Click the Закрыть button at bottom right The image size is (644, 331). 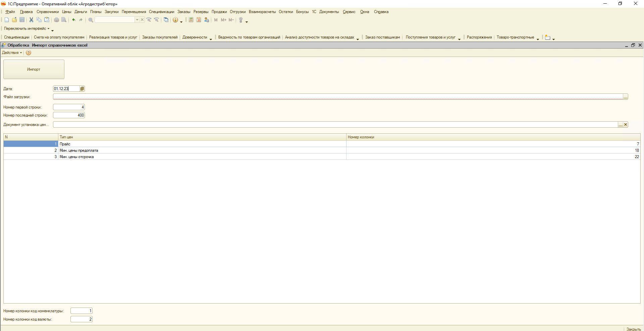[633, 329]
